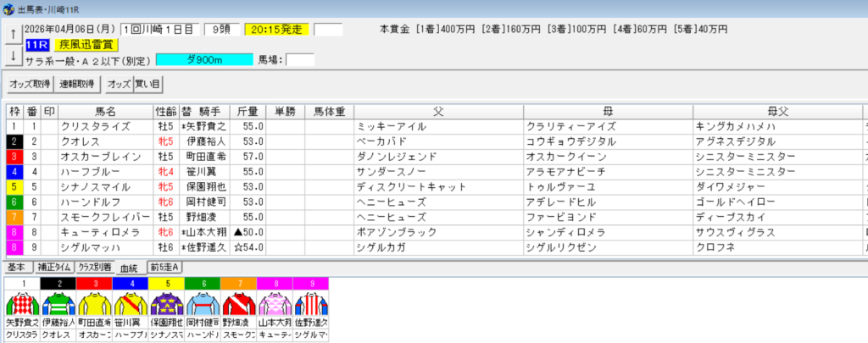The width and height of the screenshot is (868, 343).
Task: Click the ☆54.0 weight cell
Action: pos(248,247)
